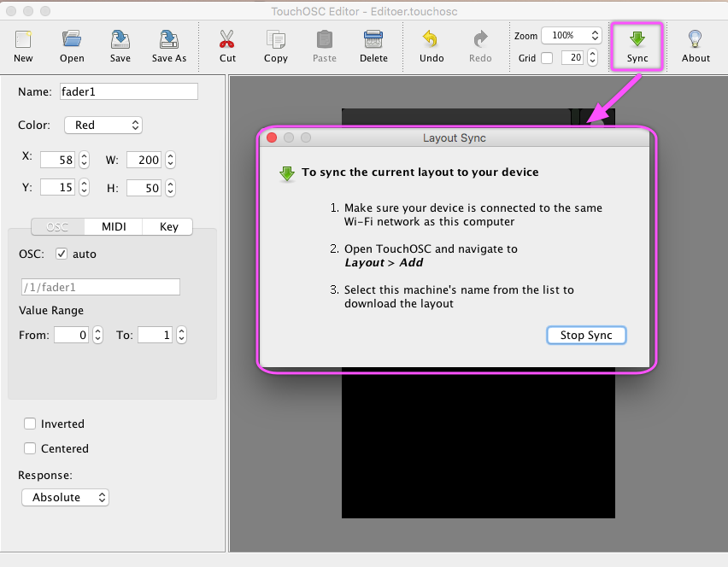The height and width of the screenshot is (567, 728).
Task: Save the layout using Save icon
Action: [x=120, y=39]
